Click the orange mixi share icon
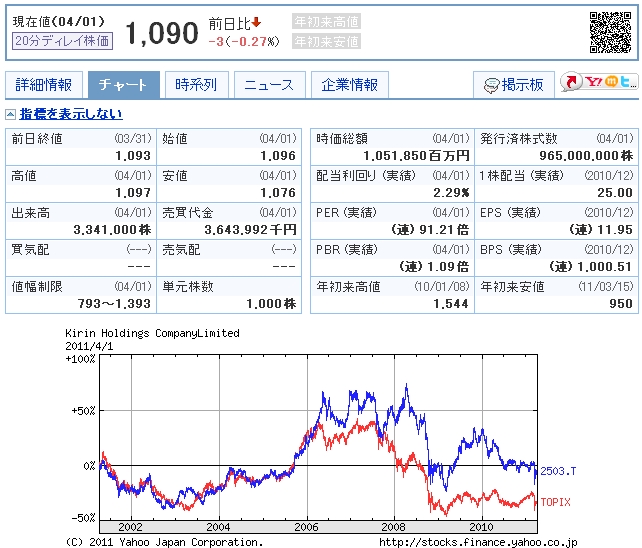This screenshot has height=548, width=642. (611, 82)
